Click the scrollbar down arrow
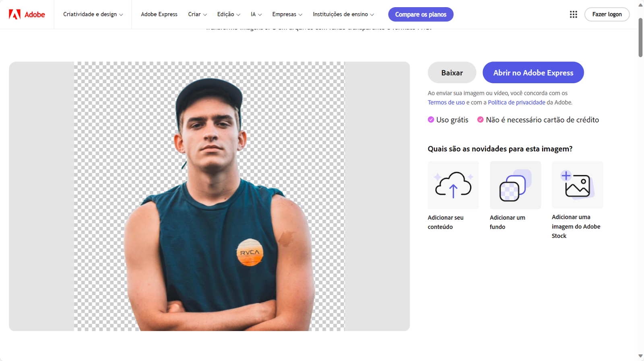Image resolution: width=644 pixels, height=361 pixels. tap(640, 356)
